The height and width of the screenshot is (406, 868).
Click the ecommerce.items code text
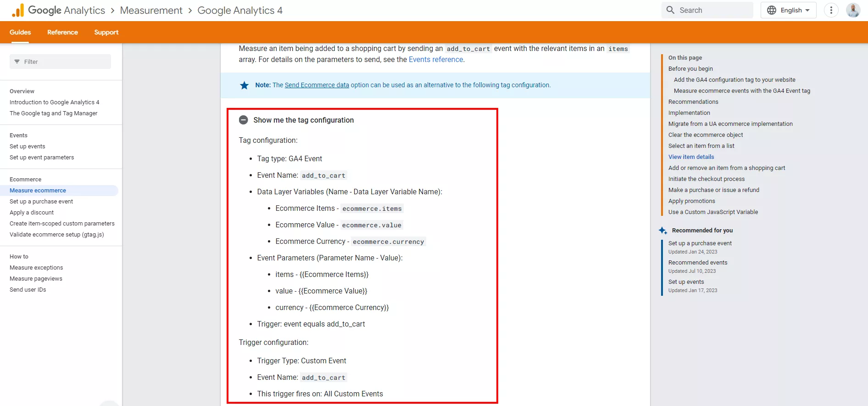click(372, 209)
